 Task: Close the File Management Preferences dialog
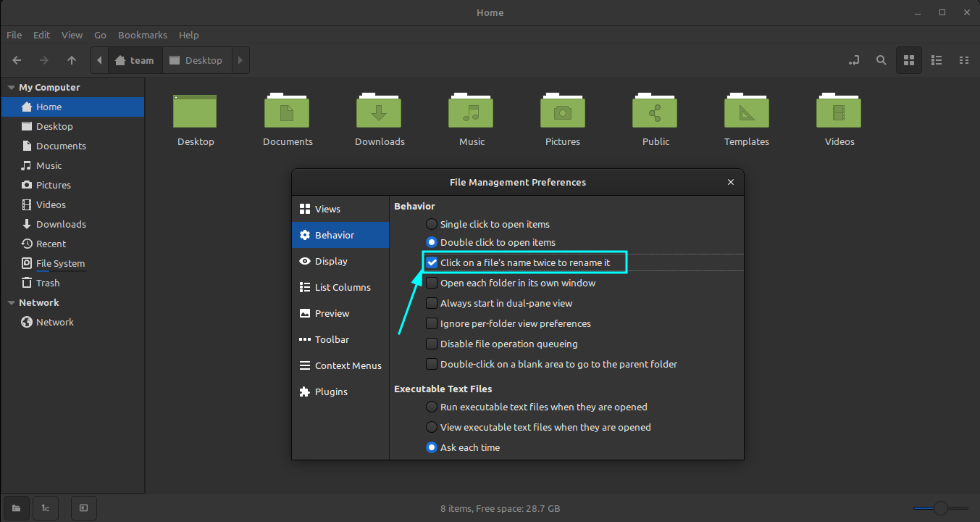coord(730,182)
